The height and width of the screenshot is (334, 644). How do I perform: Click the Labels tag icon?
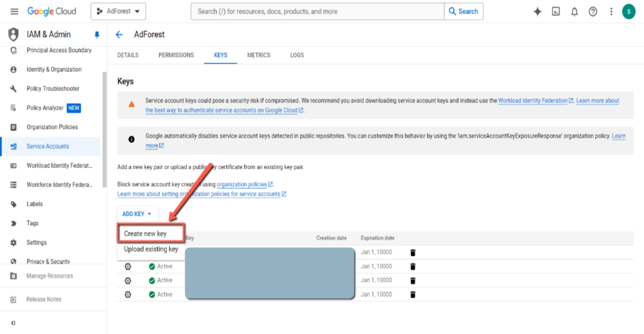14,204
